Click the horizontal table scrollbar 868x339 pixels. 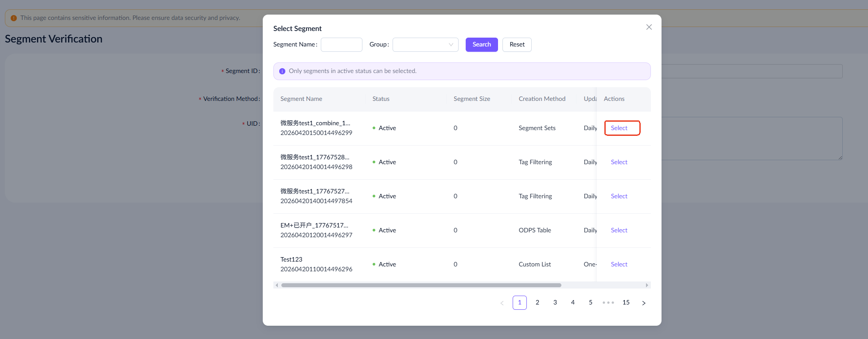pyautogui.click(x=421, y=285)
